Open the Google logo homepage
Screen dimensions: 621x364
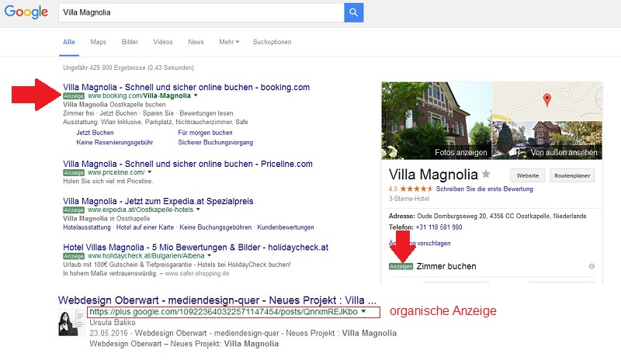tap(26, 12)
